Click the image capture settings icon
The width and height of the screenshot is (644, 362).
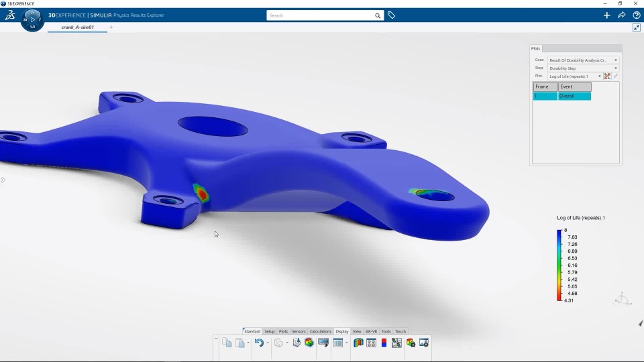click(424, 343)
